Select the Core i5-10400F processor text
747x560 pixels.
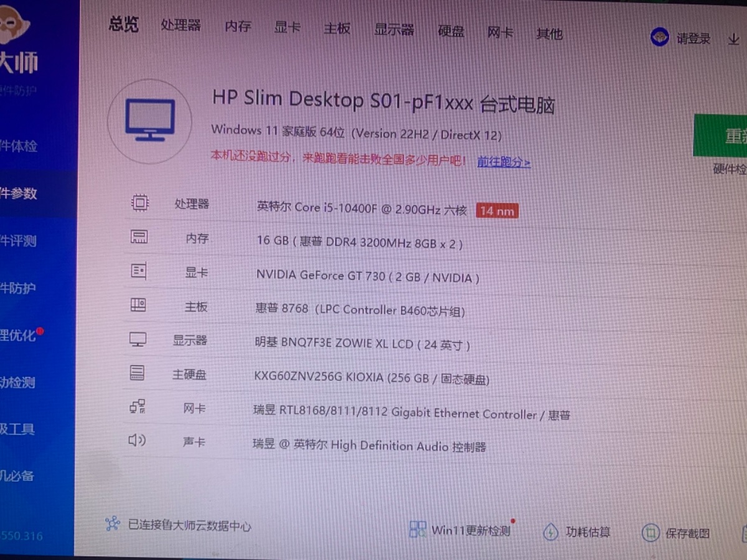click(362, 208)
